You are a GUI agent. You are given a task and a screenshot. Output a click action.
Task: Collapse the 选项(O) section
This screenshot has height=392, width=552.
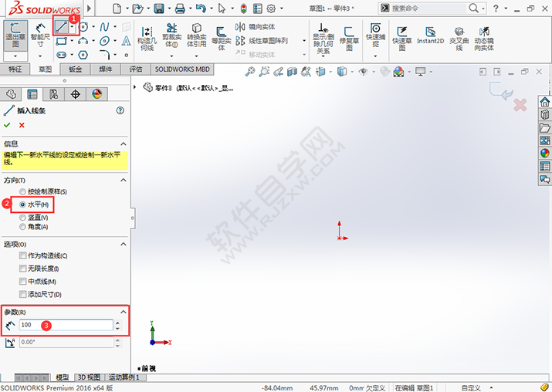pos(124,244)
